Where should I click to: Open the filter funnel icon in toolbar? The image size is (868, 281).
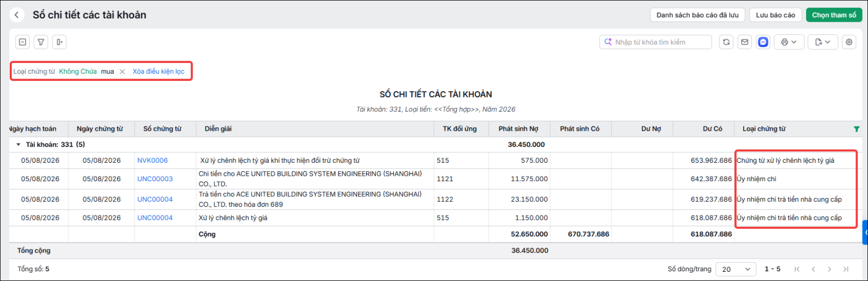coord(41,42)
